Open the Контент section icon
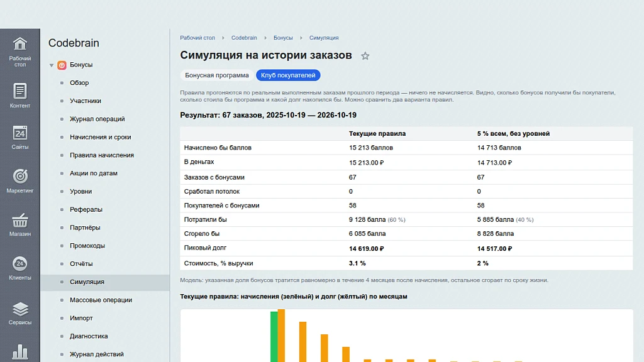The height and width of the screenshot is (362, 644). (x=19, y=90)
